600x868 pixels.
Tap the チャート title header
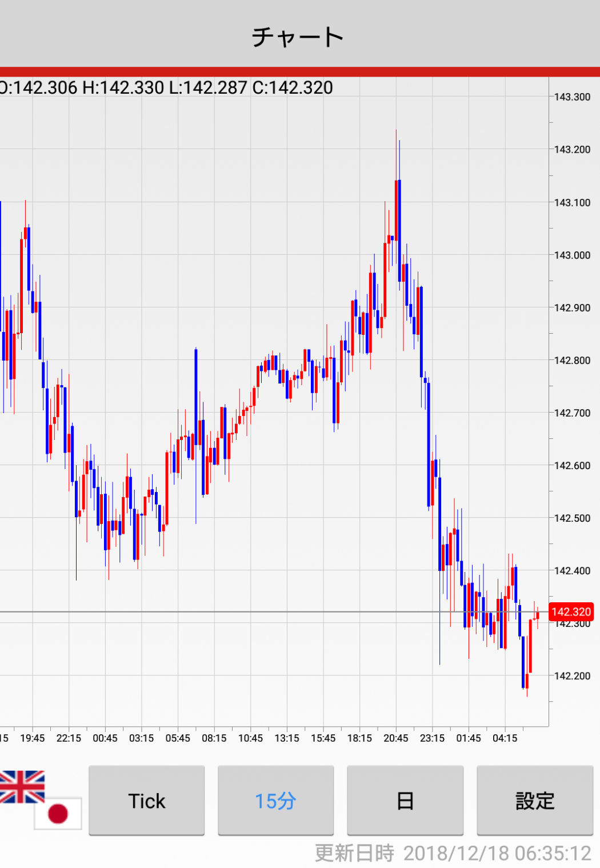click(x=298, y=37)
